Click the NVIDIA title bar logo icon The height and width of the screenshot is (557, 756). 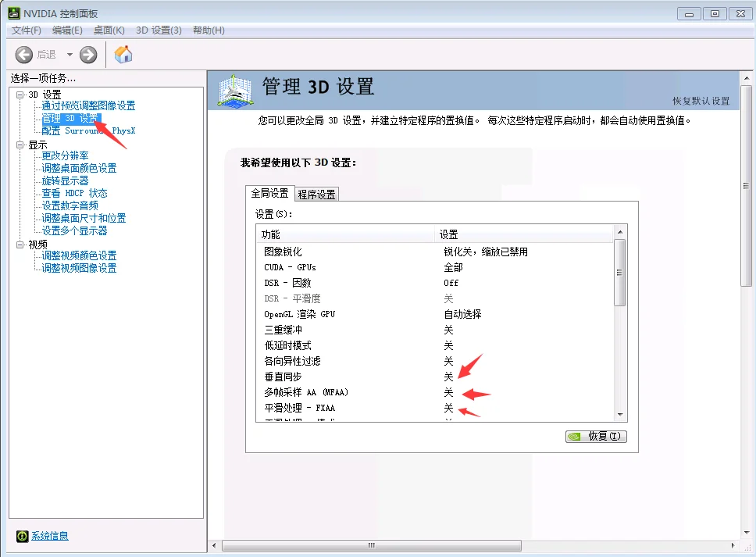point(14,13)
